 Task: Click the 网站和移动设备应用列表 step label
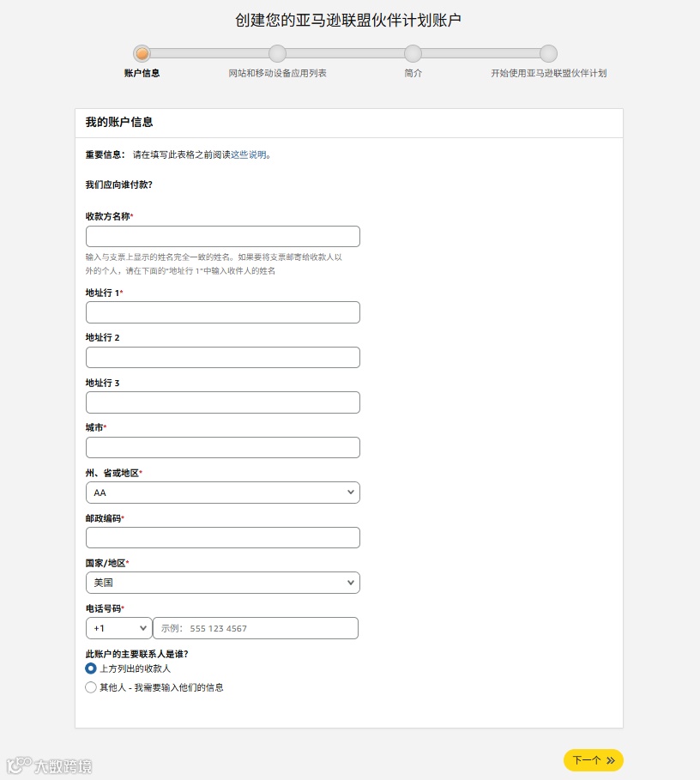coord(277,73)
